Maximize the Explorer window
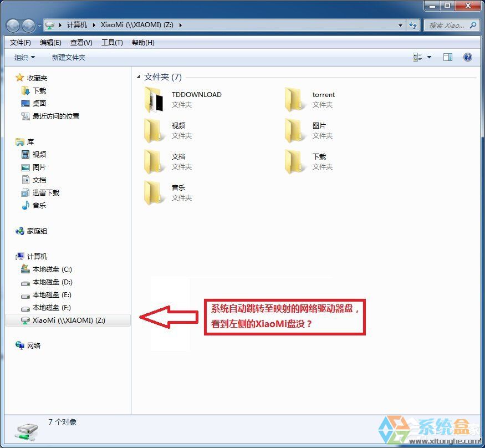Viewport: 485px width, 448px height. (447, 6)
